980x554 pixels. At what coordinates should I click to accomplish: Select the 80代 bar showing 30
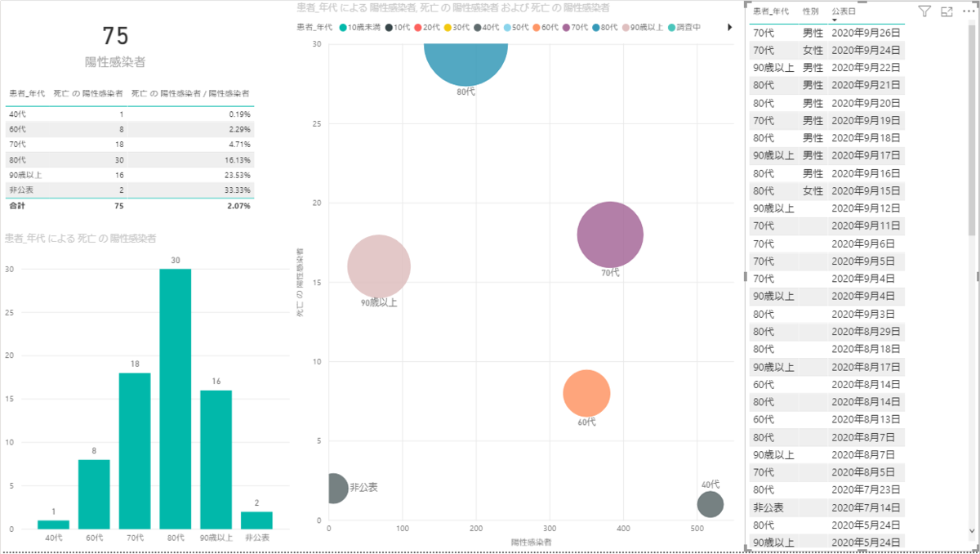(x=176, y=399)
